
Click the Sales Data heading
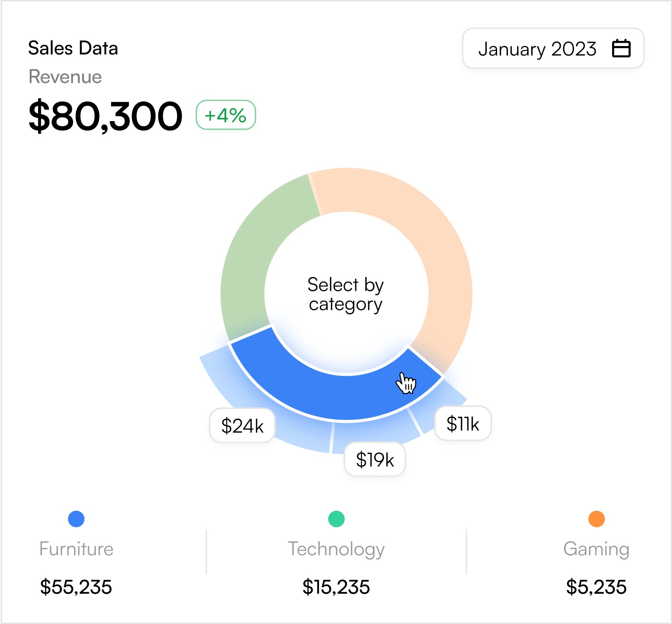[73, 48]
